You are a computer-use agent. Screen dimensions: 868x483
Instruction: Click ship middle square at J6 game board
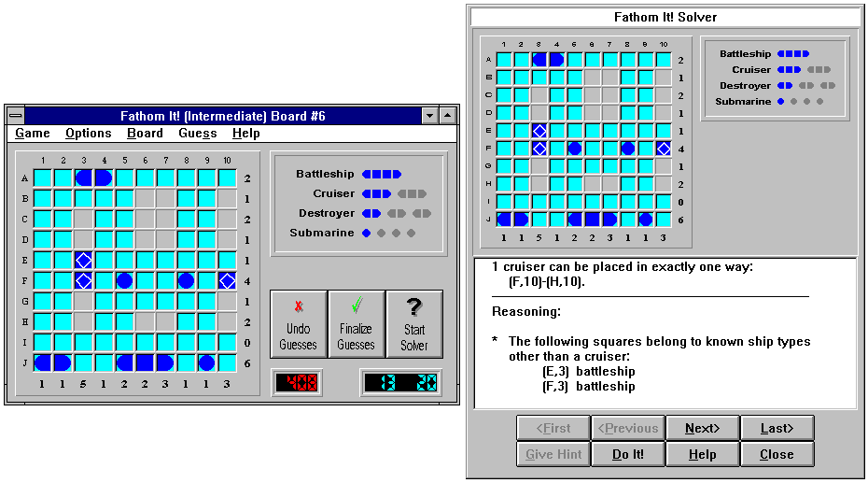145,362
